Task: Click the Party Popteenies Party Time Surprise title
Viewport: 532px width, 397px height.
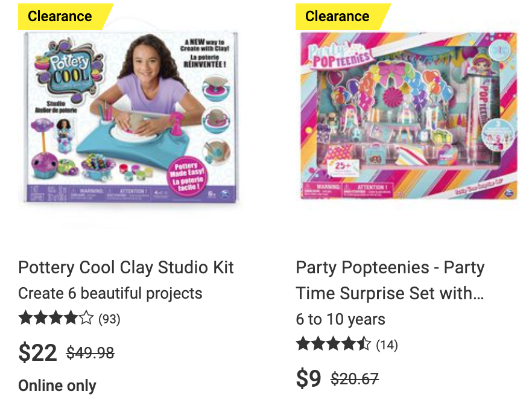Action: click(x=390, y=281)
